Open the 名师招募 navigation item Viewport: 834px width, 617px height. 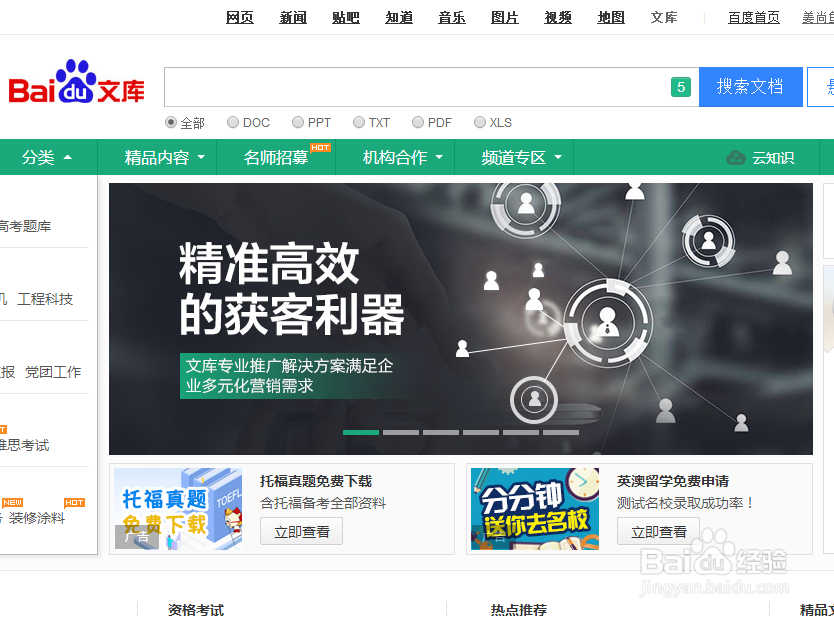click(x=276, y=157)
